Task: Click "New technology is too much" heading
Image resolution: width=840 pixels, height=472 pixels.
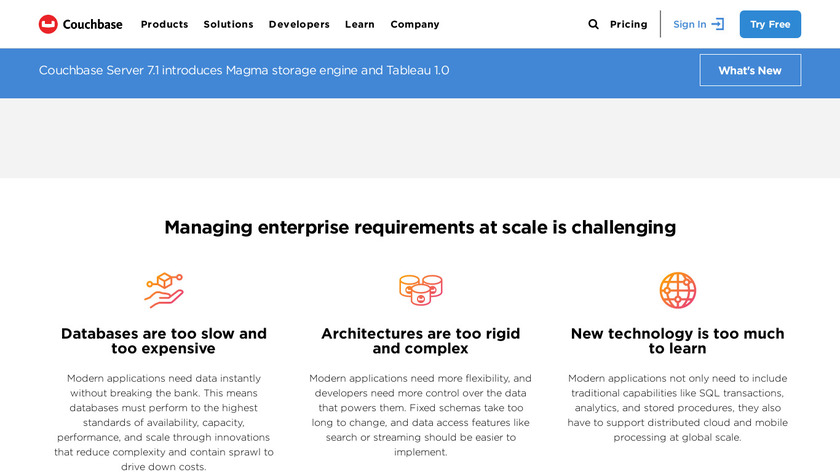Action: point(677,341)
